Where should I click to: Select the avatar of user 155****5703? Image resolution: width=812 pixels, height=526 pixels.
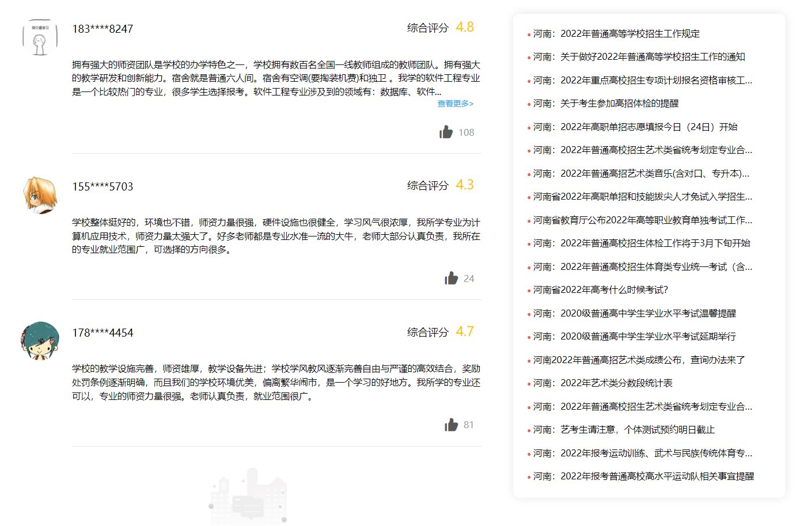pos(39,194)
